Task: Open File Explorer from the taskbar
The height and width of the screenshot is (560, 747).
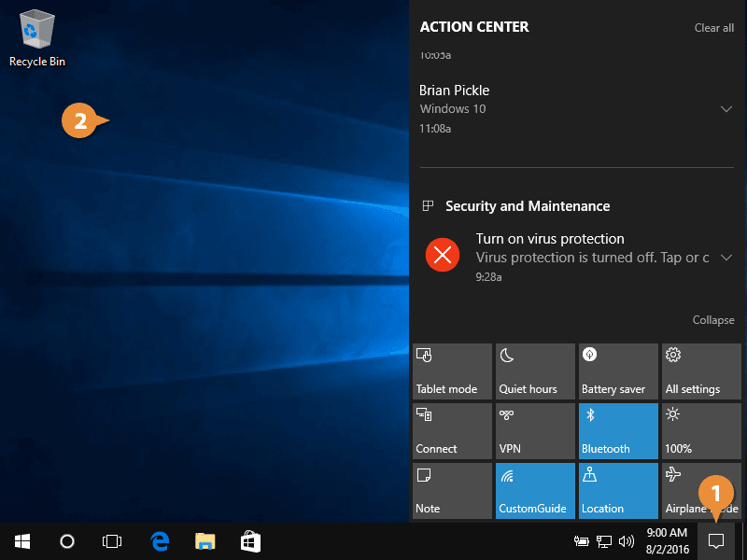Action: pyautogui.click(x=204, y=541)
